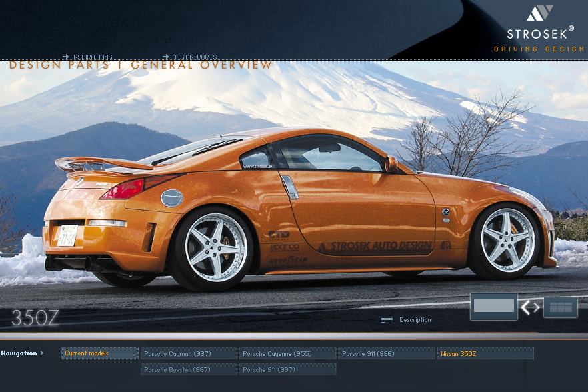Viewport: 588px width, 392px height.
Task: Open Porsche 911 (996) model
Action: click(387, 353)
